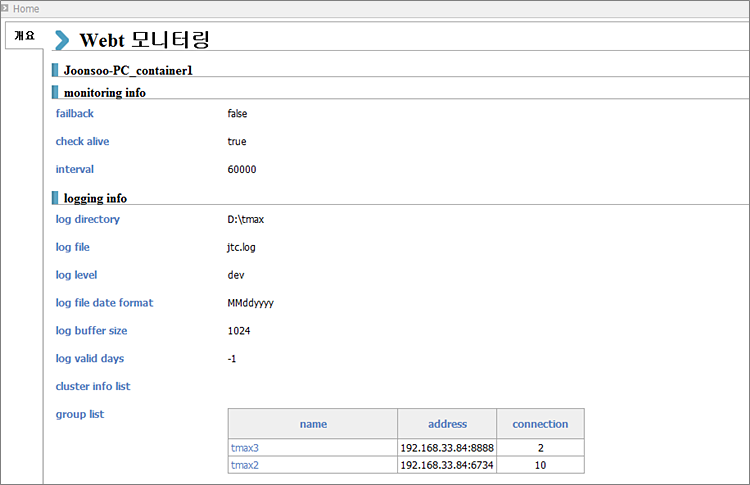This screenshot has height=485, width=750.
Task: Click the MMddyyyy format value
Action: pos(251,303)
